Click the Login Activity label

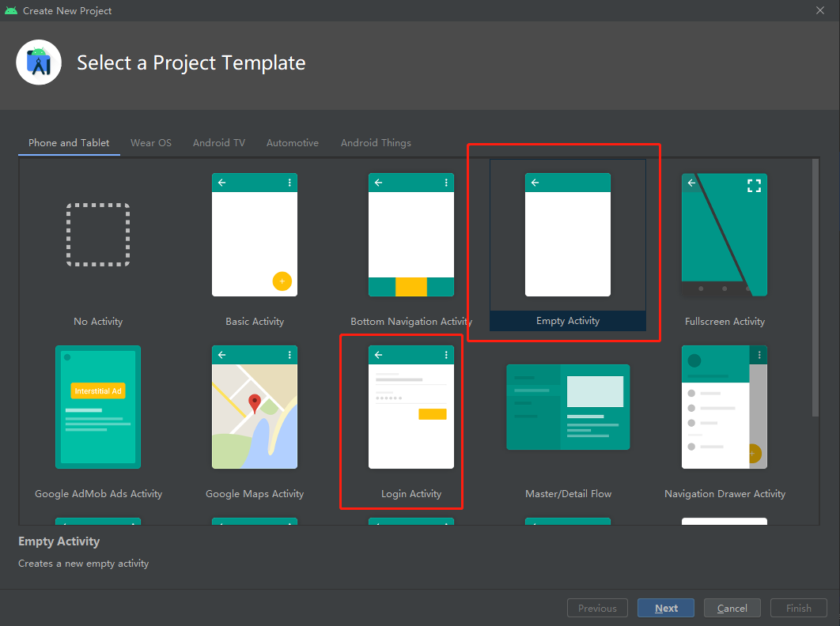pyautogui.click(x=411, y=494)
